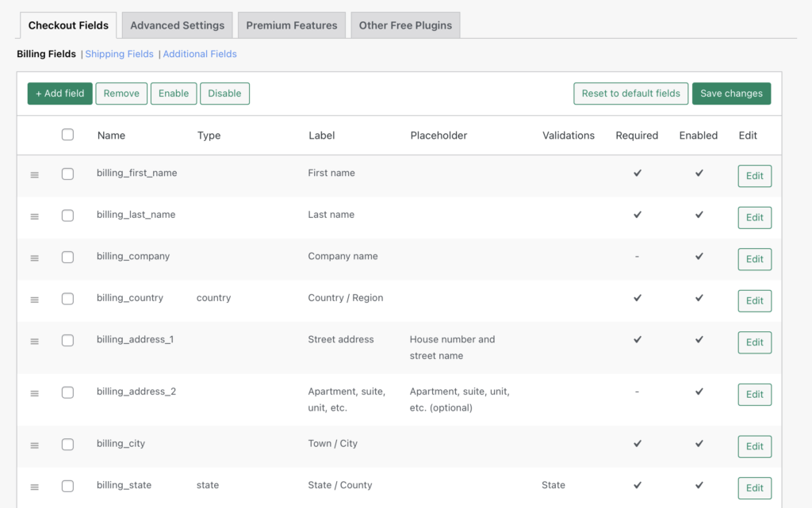Click Reset to default fields
The image size is (812, 508).
(630, 94)
